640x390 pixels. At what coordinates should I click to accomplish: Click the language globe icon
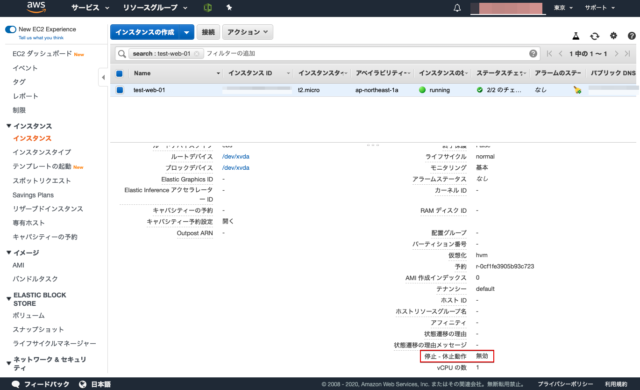point(82,384)
